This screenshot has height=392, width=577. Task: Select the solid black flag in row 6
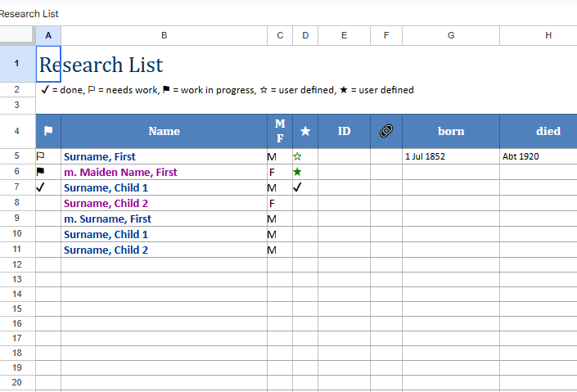click(x=41, y=172)
